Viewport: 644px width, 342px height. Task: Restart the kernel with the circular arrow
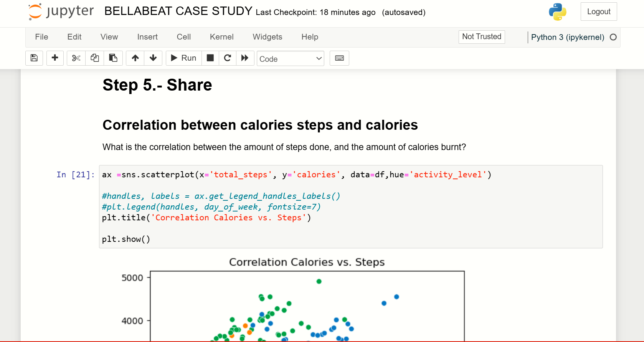coord(228,58)
